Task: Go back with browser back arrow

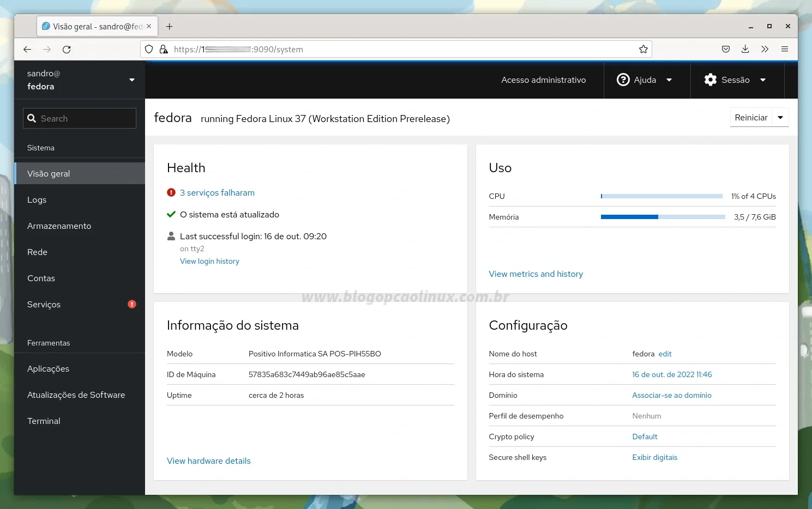Action: click(27, 49)
